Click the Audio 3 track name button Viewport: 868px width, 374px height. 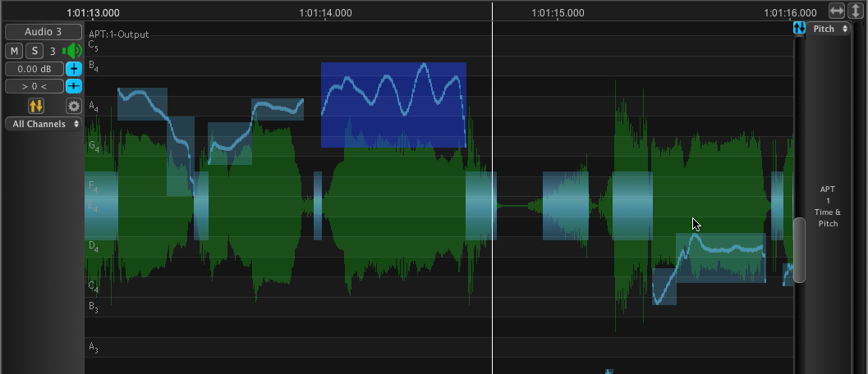tap(43, 32)
